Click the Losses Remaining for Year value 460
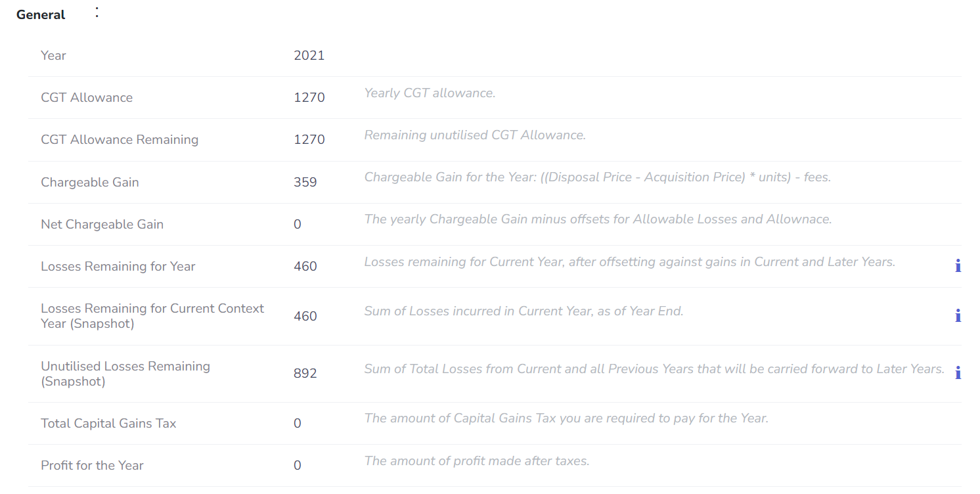 tap(305, 266)
